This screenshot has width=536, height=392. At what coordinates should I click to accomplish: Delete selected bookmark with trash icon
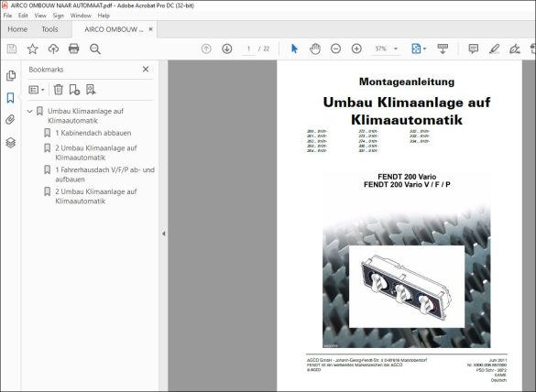59,90
